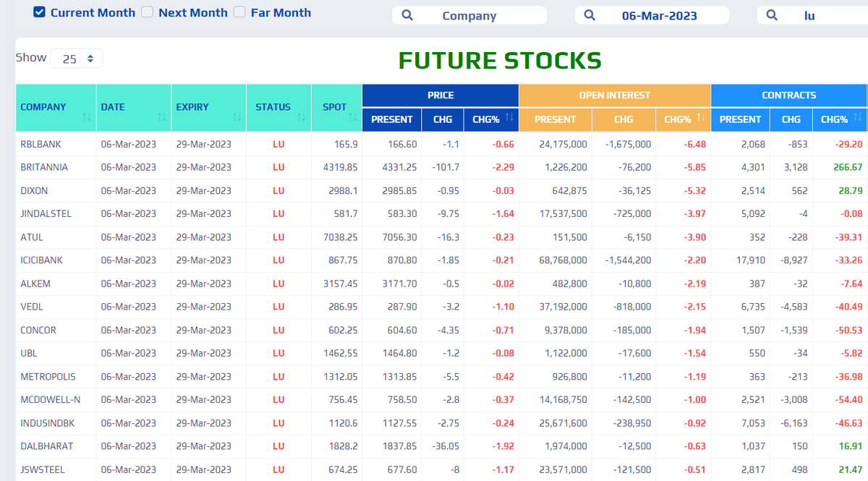Click UBL present price 1464.80
868x481 pixels.
(399, 353)
